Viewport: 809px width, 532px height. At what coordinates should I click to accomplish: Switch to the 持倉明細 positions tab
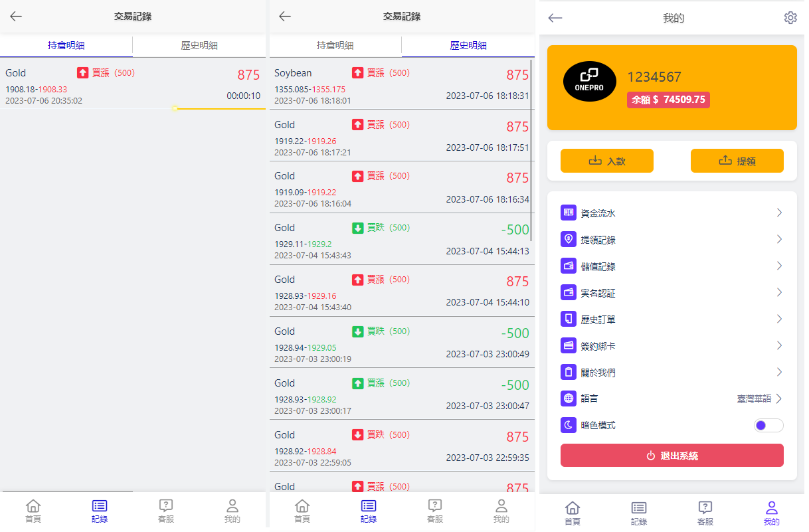coord(66,46)
